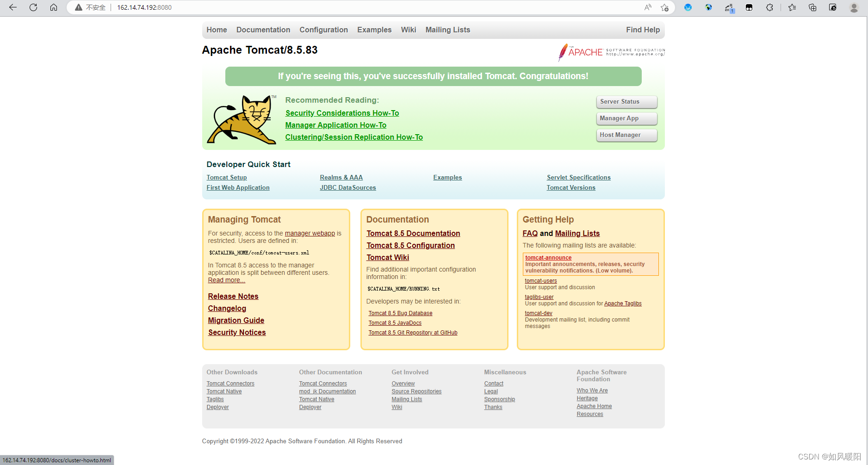Open the Sponsorship footer link

coord(499,399)
